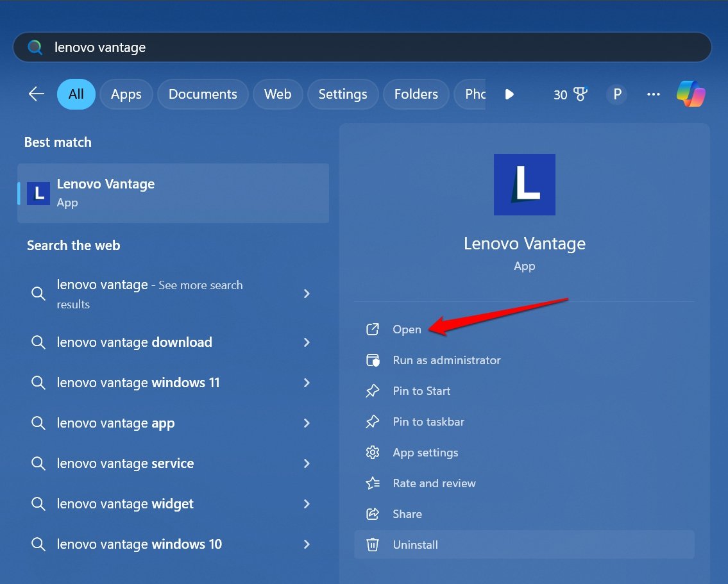Switch to the Apps filter tab
This screenshot has width=728, height=584.
(126, 94)
